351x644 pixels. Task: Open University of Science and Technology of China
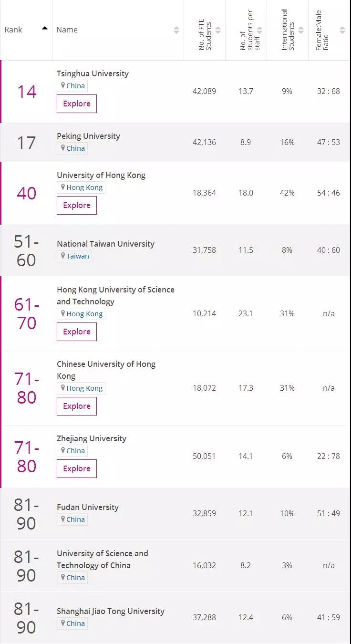pos(103,559)
